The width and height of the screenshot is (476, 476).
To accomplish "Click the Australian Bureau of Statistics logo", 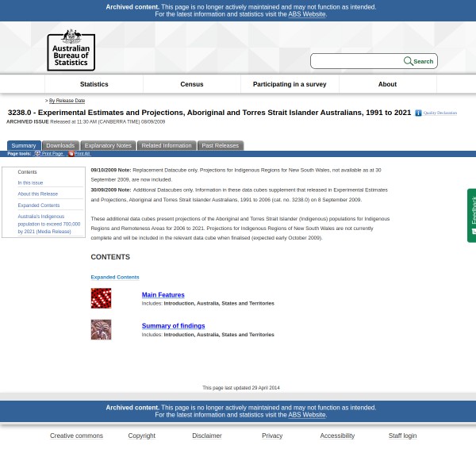I will 71,50.
